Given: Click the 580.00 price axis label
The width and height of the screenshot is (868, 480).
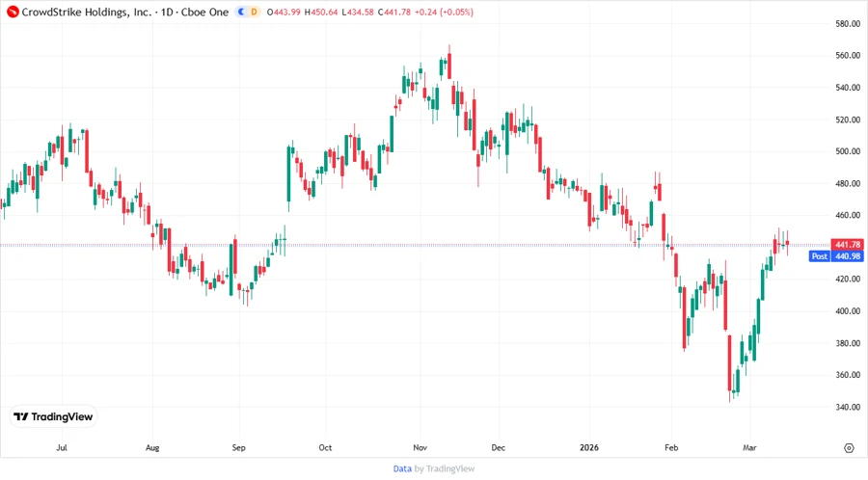Looking at the screenshot, I should point(848,24).
